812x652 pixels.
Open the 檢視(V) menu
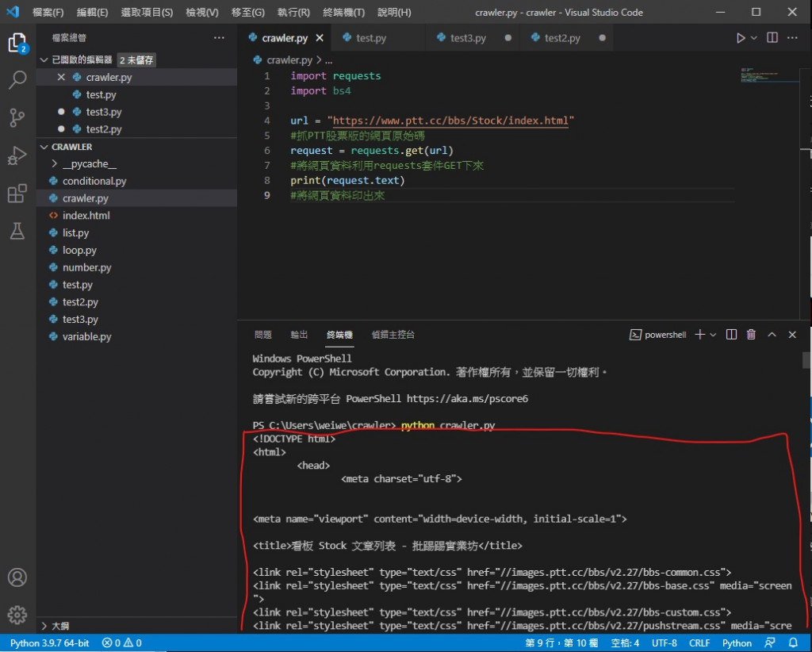tap(202, 12)
